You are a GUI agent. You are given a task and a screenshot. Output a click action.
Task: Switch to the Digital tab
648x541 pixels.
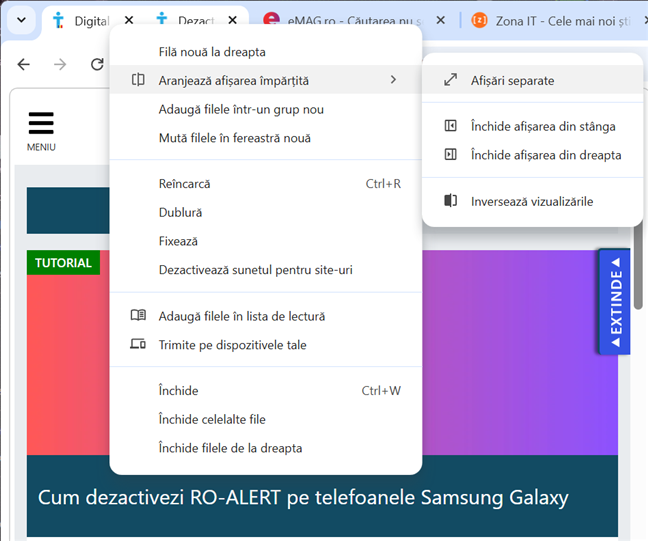(x=91, y=21)
